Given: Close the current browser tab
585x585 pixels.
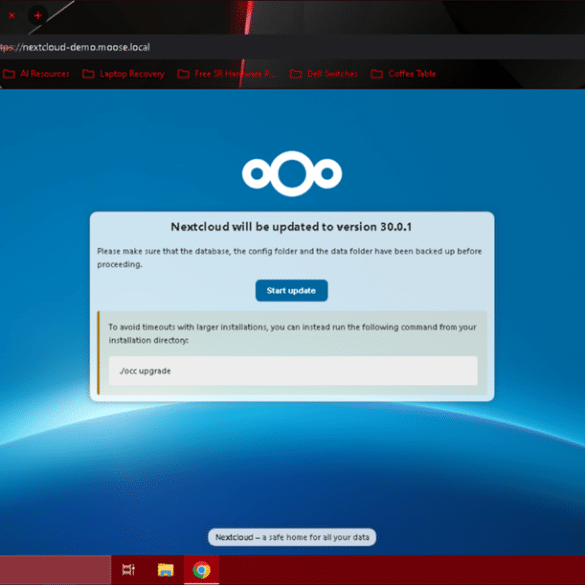Looking at the screenshot, I should [12, 16].
